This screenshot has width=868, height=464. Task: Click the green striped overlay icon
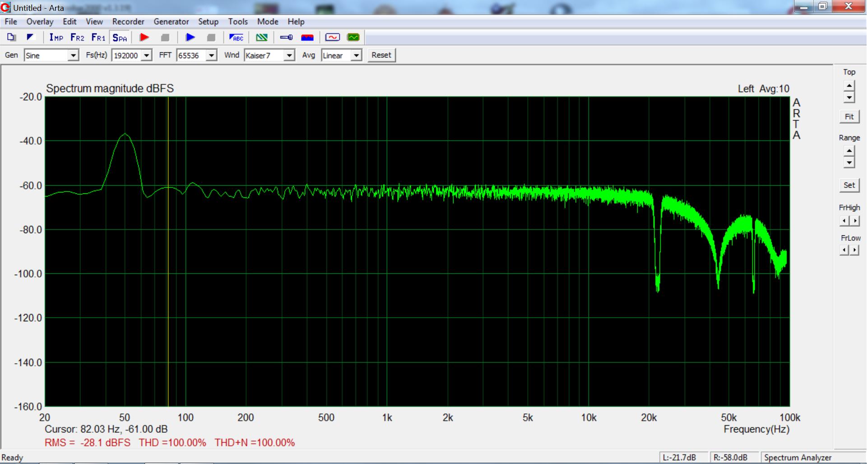pyautogui.click(x=262, y=37)
